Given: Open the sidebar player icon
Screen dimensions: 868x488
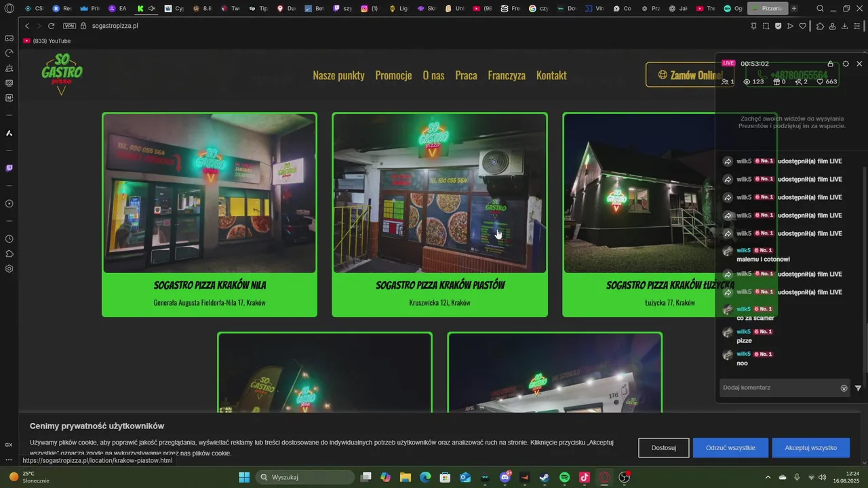Looking at the screenshot, I should coord(9,203).
